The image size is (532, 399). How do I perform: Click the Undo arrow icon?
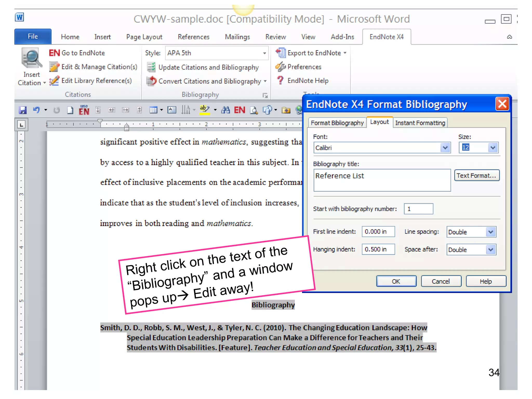[36, 110]
